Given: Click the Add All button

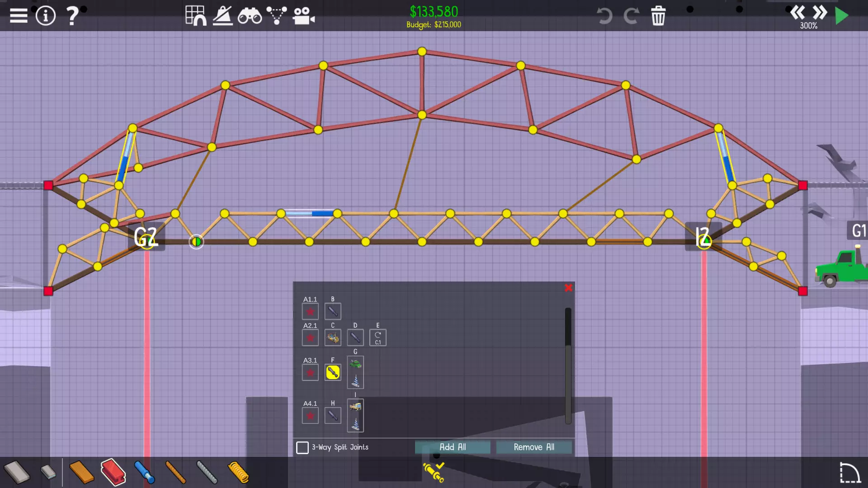Looking at the screenshot, I should click(453, 447).
